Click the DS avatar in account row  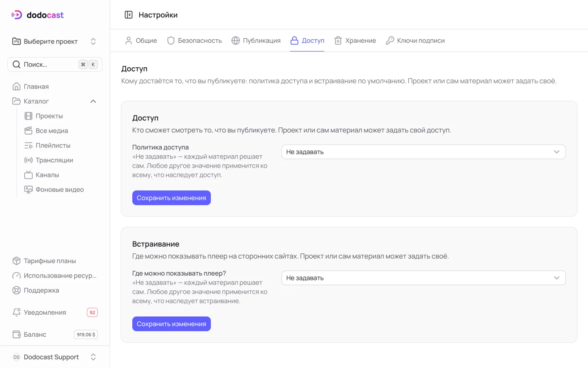[17, 357]
